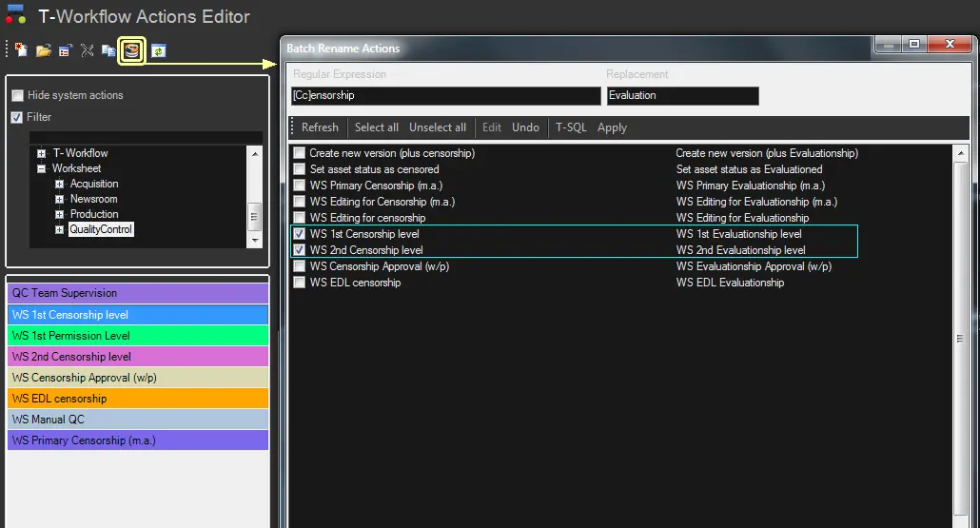Click the Delete (cut) toolbar icon
This screenshot has height=528, width=980.
88,50
